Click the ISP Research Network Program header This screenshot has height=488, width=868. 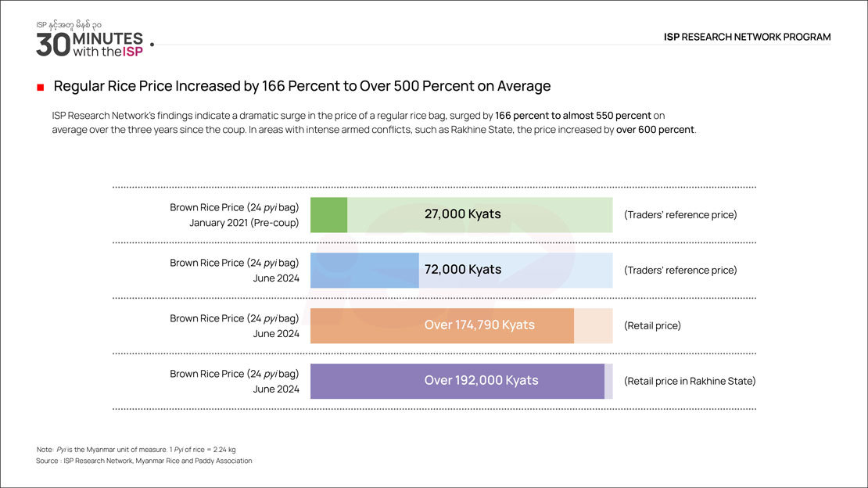coord(747,37)
